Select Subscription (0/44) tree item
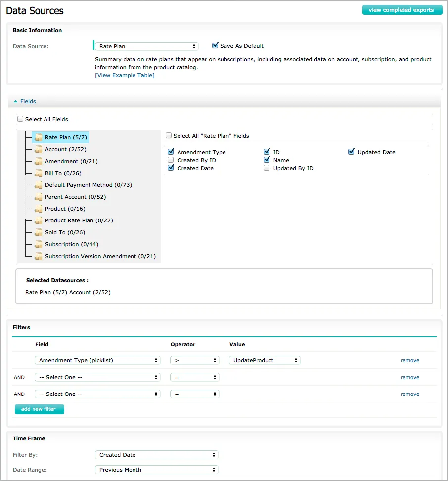The height and width of the screenshot is (481, 448). coord(72,244)
